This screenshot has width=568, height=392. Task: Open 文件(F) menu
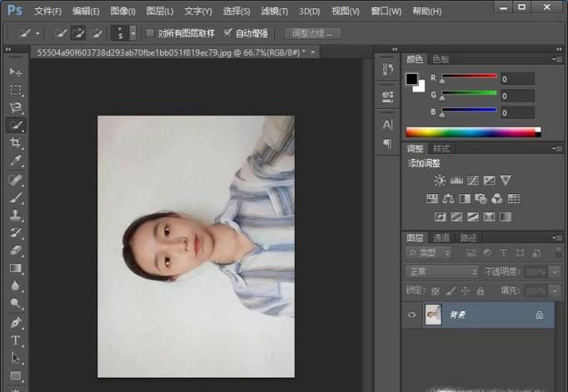pyautogui.click(x=47, y=12)
